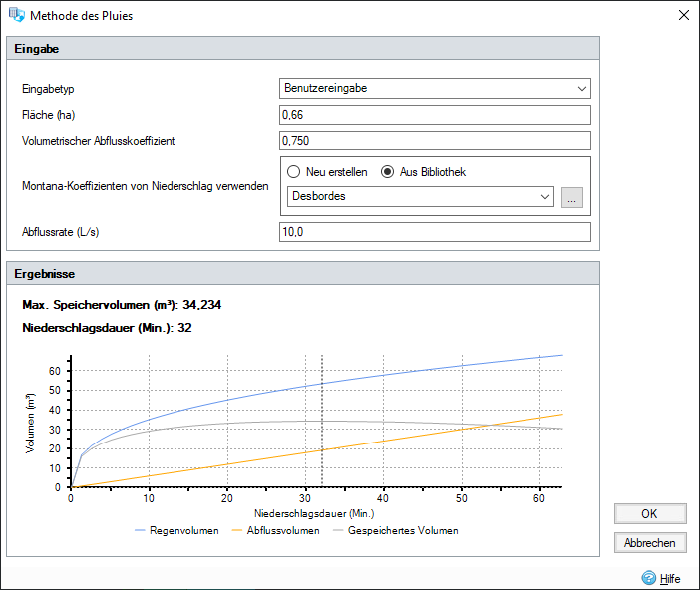
Task: Click the Methode des Pluies title icon
Action: 17,15
